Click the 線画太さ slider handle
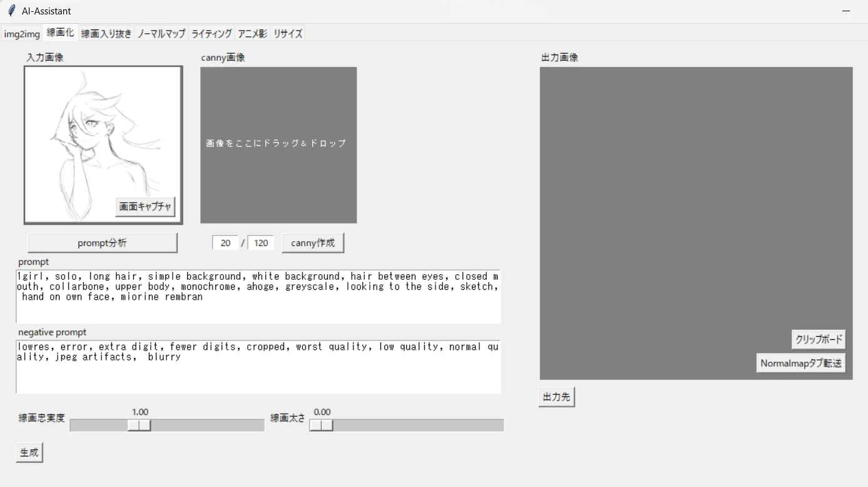The image size is (868, 487). click(x=321, y=426)
